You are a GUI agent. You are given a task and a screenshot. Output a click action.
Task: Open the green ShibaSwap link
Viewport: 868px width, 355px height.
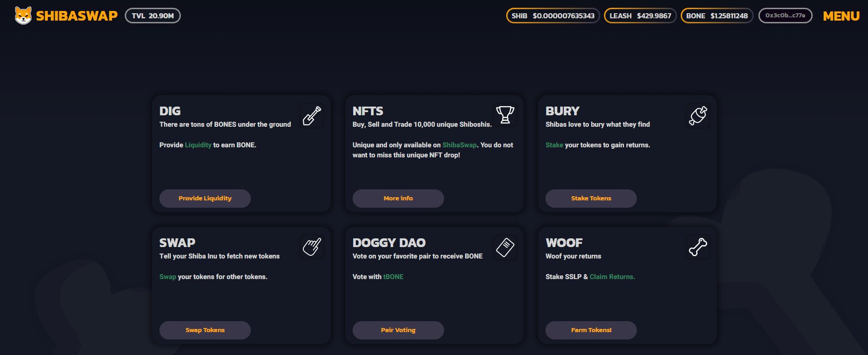click(460, 145)
